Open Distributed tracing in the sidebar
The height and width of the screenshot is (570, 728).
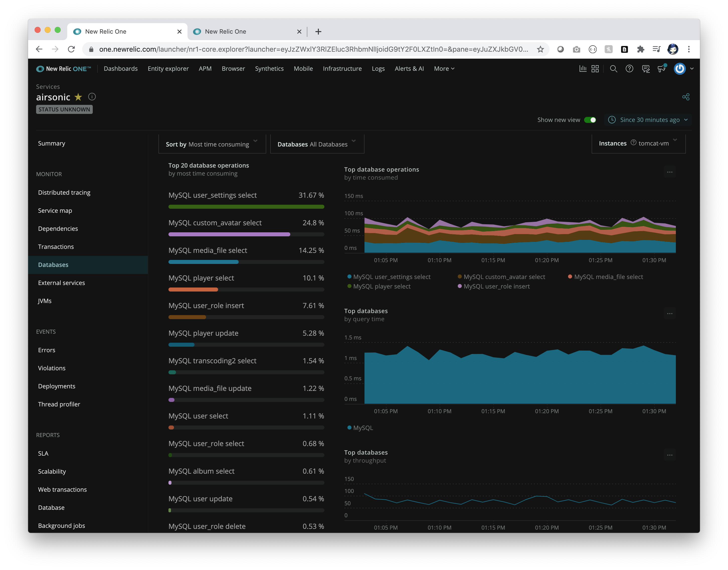click(64, 193)
